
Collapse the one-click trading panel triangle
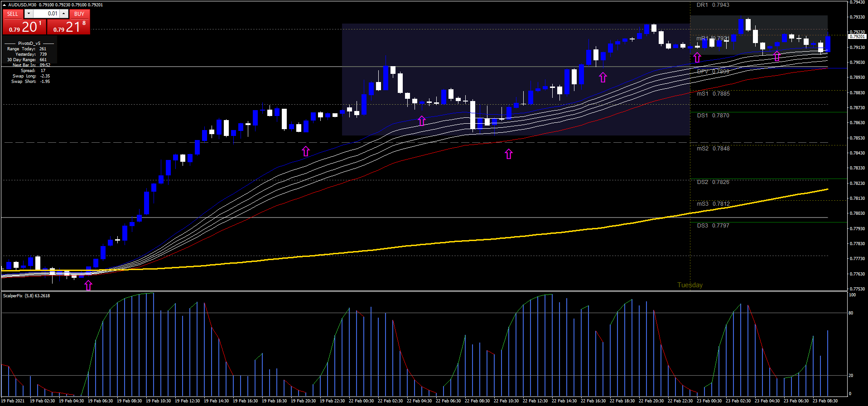tap(5, 5)
